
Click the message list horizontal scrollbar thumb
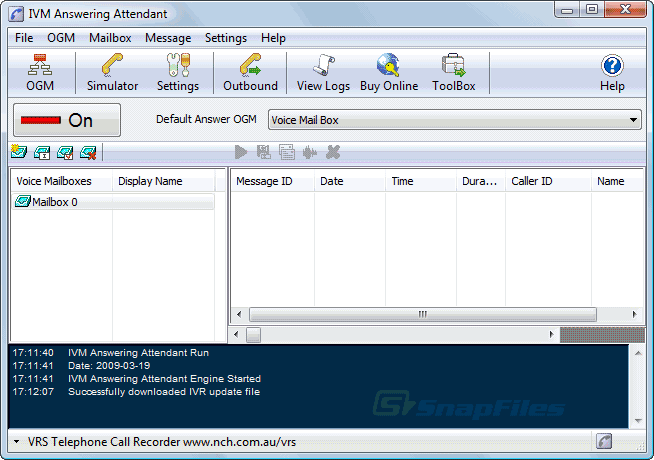(x=423, y=314)
